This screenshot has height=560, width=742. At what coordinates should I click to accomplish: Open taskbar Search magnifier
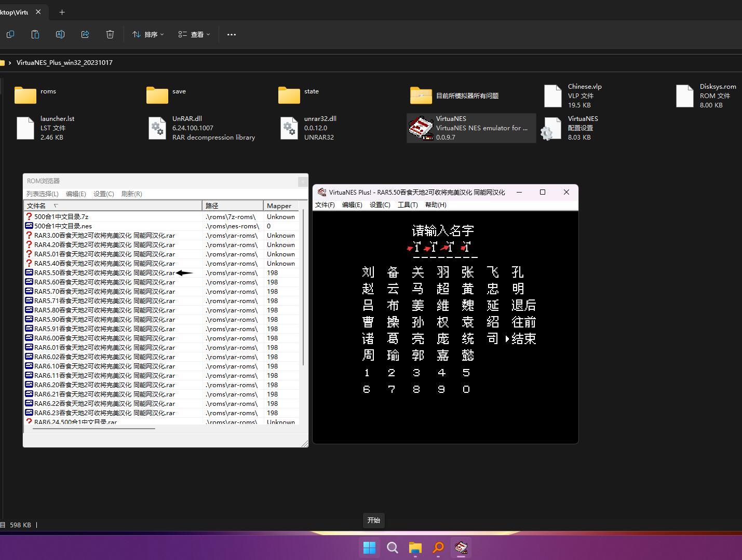click(393, 548)
